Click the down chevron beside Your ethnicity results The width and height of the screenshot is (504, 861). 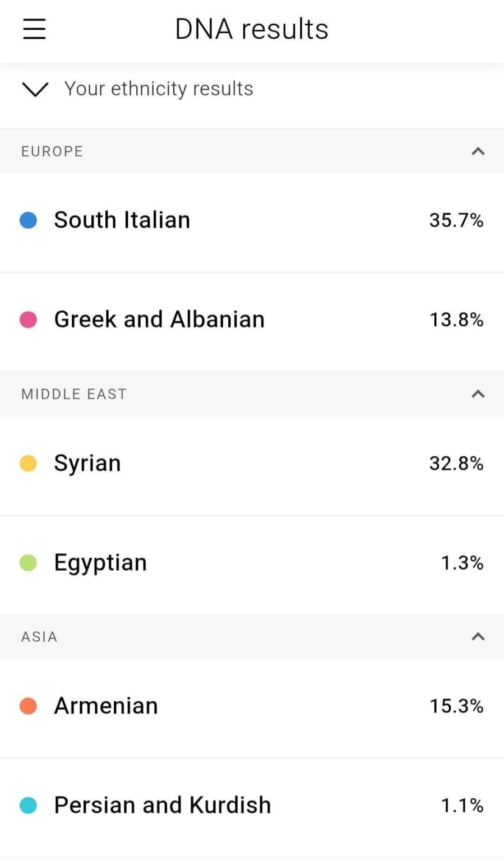tap(35, 90)
